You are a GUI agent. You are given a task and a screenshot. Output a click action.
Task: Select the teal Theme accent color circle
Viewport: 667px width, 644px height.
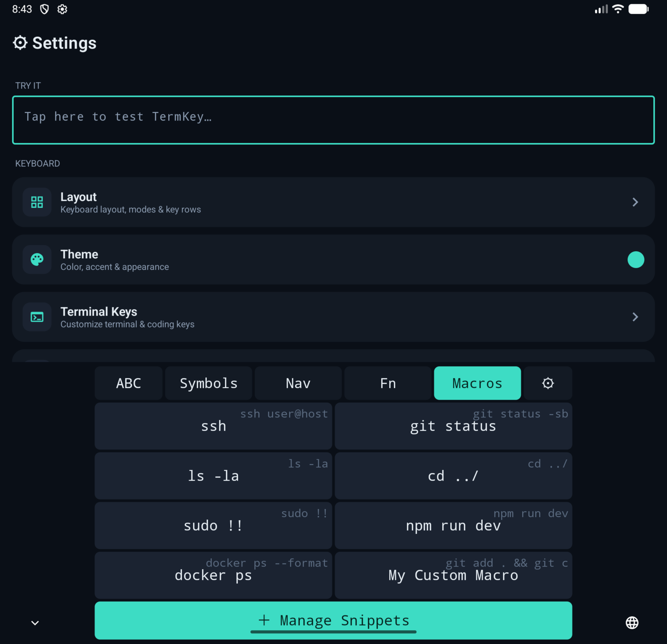coord(636,259)
